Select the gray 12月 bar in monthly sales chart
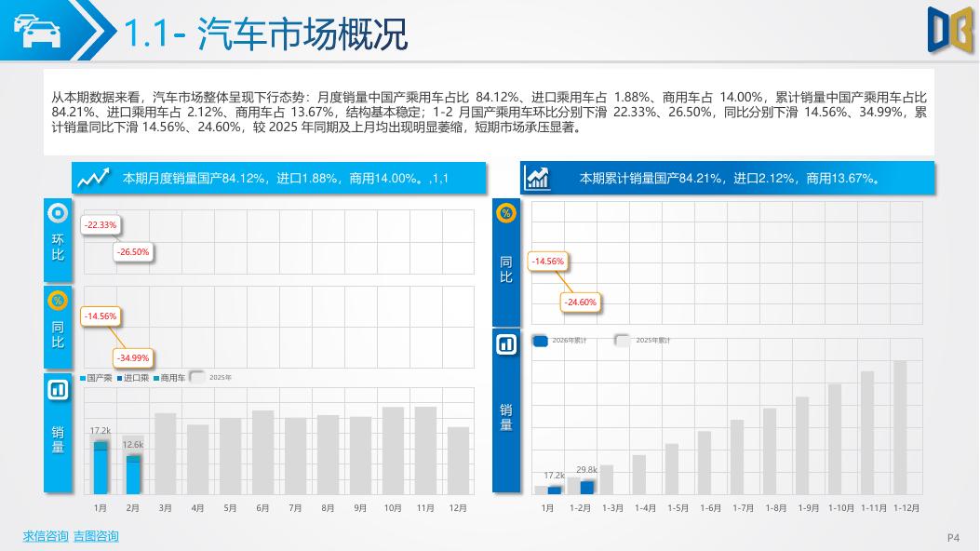Screen dimensions: 980x551 click(x=458, y=461)
